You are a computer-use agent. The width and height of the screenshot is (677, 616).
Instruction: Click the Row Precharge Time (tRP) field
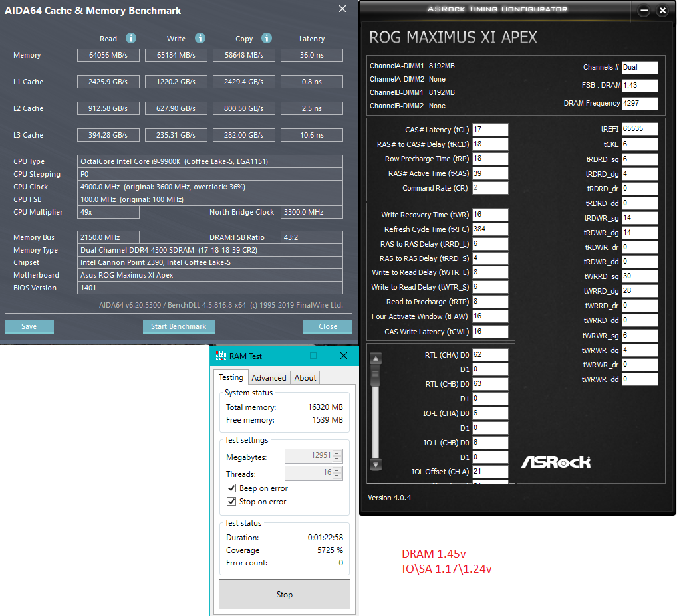490,159
